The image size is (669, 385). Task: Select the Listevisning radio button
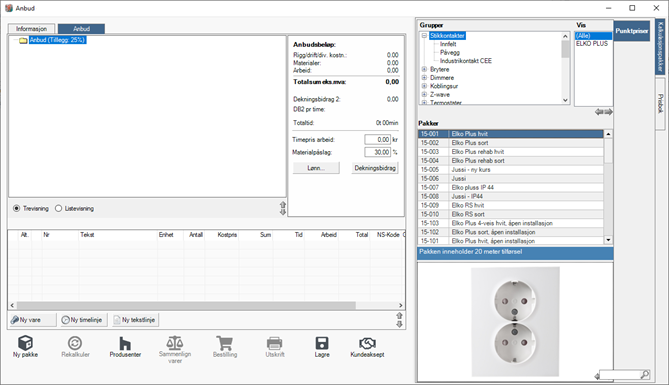click(58, 208)
